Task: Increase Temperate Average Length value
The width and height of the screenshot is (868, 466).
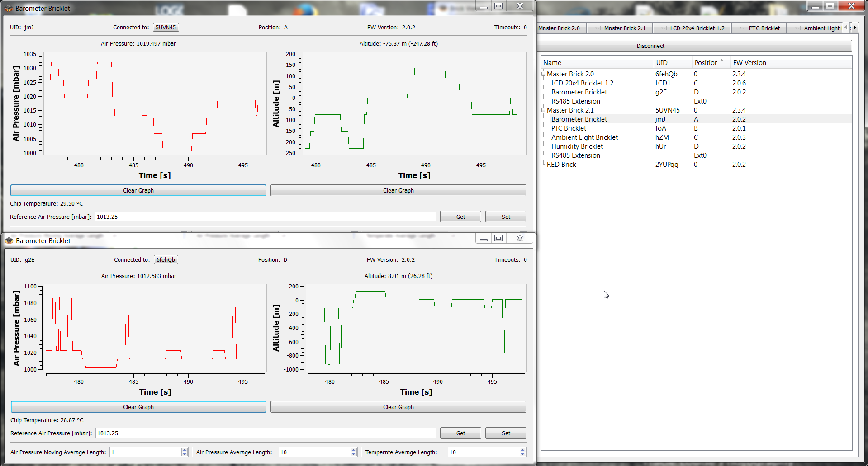Action: point(523,450)
